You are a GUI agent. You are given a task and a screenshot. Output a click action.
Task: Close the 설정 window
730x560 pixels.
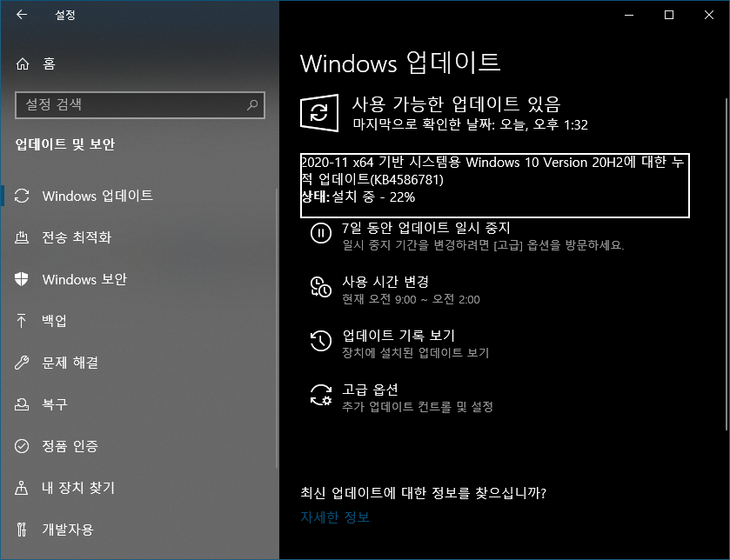709,16
